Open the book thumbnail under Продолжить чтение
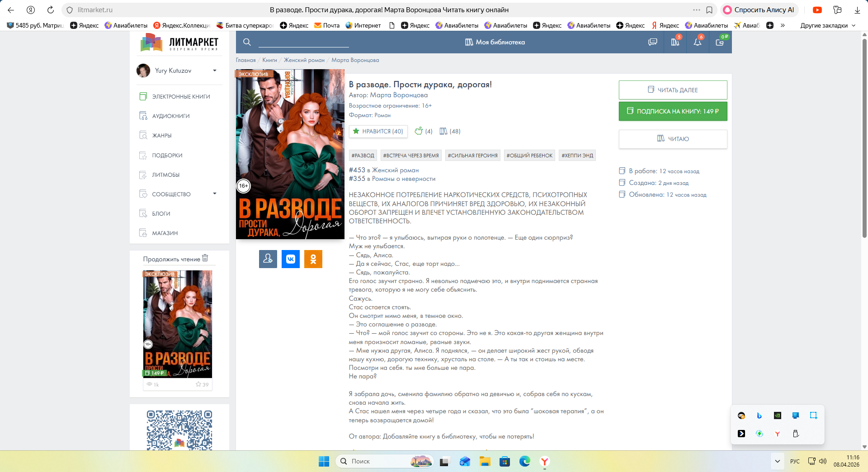868x472 pixels. click(x=178, y=324)
